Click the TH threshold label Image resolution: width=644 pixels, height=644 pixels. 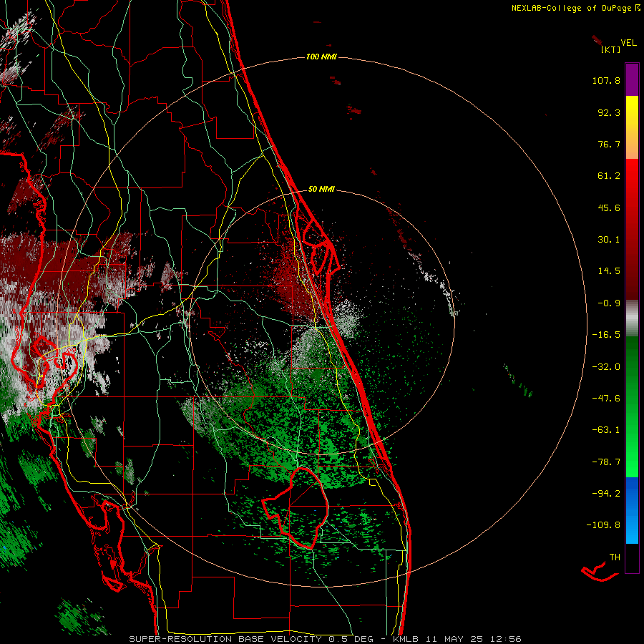(x=615, y=557)
